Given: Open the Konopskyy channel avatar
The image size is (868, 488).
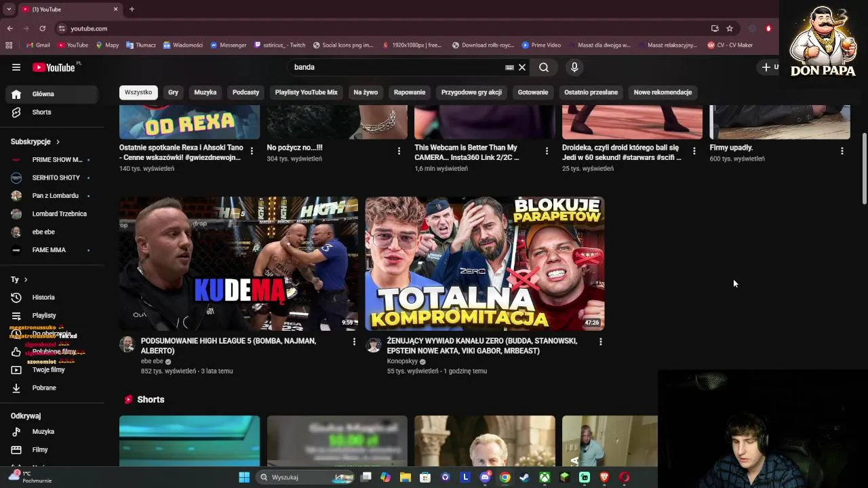Looking at the screenshot, I should (373, 344).
